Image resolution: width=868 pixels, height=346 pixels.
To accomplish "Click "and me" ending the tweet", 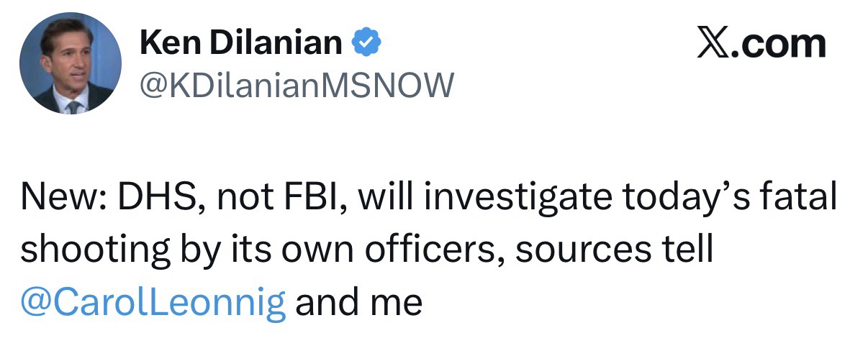I will [358, 300].
